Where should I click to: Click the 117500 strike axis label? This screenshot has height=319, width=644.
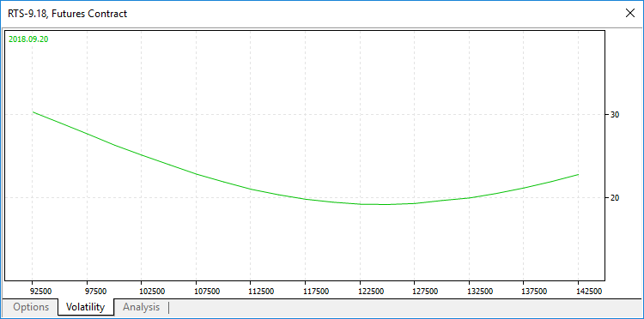coord(316,291)
